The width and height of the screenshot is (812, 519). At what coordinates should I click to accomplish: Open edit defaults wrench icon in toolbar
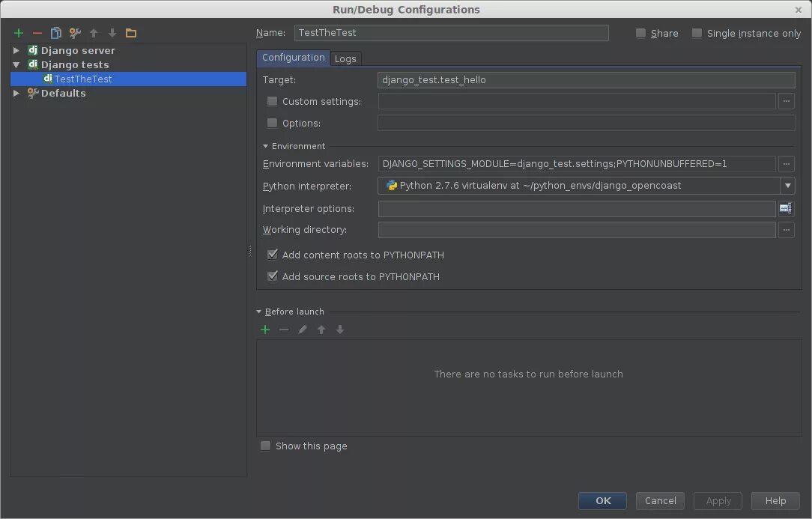75,33
